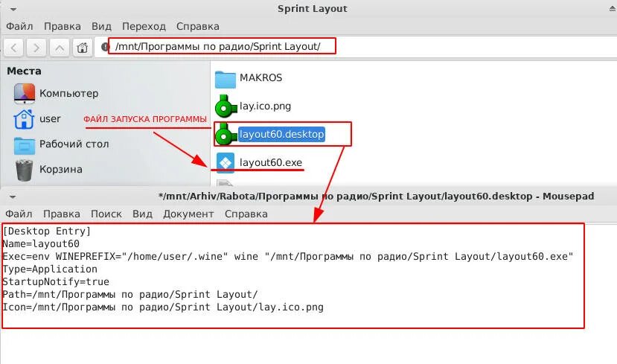Click the Места sidebar header

point(24,71)
